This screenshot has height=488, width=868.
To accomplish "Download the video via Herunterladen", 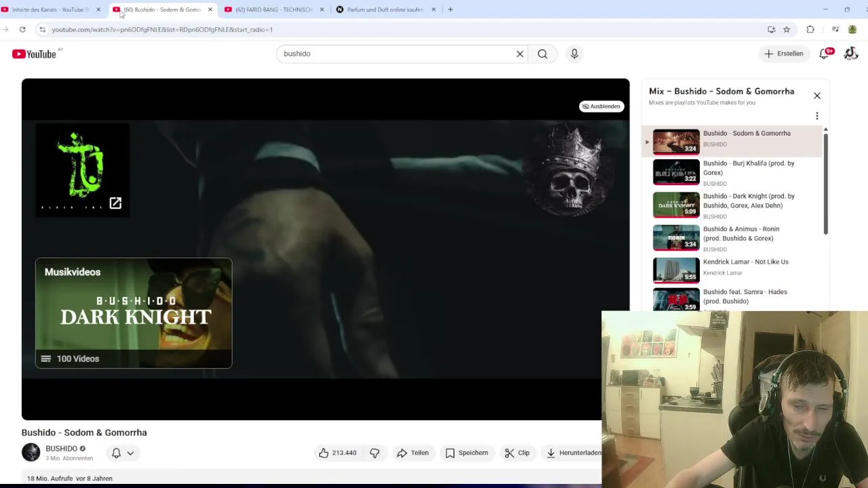I will coord(573,453).
